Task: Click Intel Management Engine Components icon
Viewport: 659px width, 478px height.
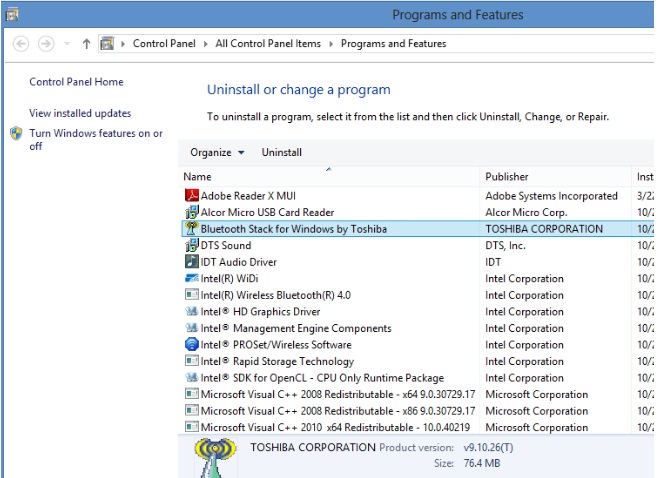Action: tap(192, 328)
